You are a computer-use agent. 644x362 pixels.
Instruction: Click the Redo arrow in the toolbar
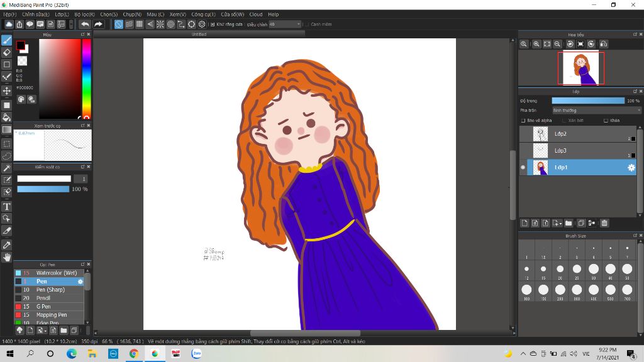tap(98, 25)
